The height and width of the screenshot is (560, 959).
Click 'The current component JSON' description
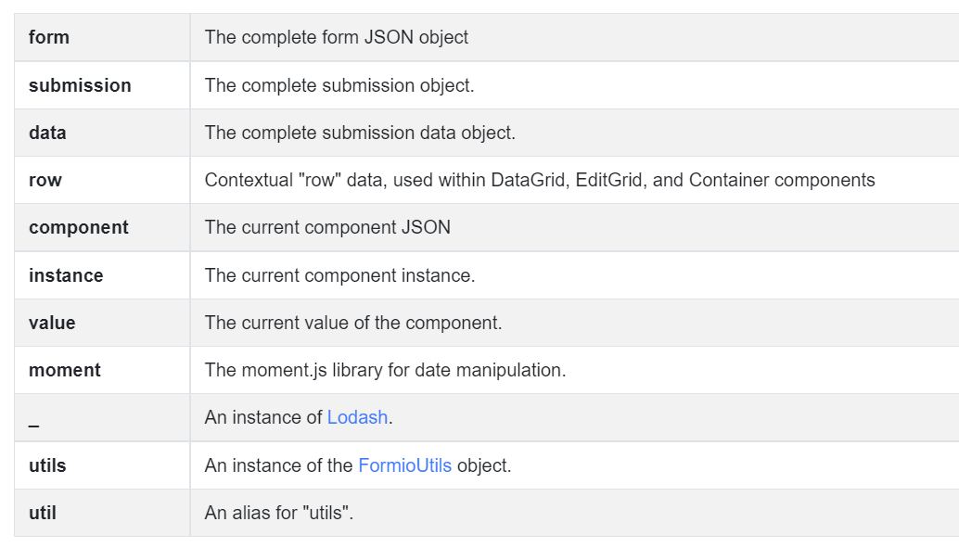pos(327,227)
